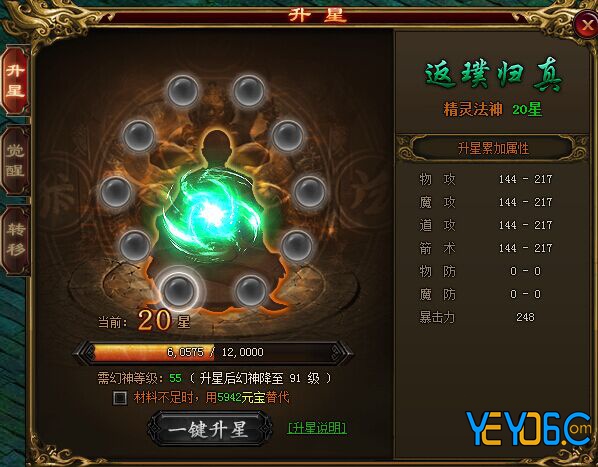Click the bottom-right star orb
The image size is (598, 467).
pos(251,290)
